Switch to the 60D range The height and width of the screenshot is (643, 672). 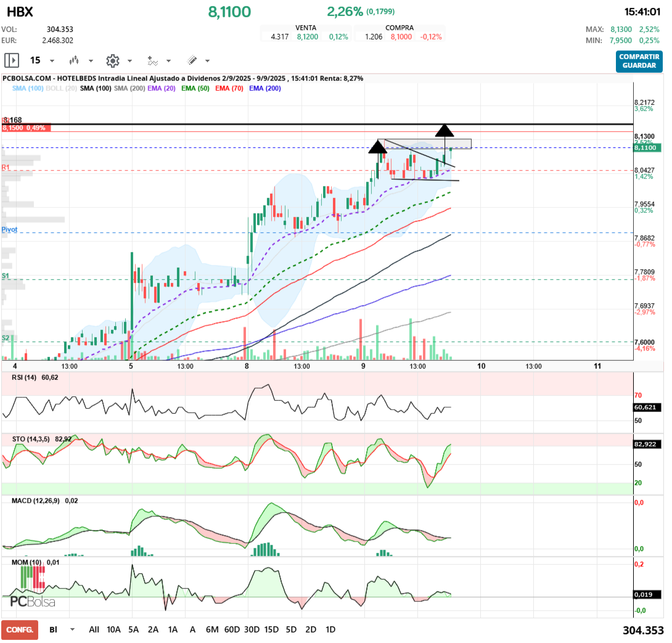[x=232, y=629]
